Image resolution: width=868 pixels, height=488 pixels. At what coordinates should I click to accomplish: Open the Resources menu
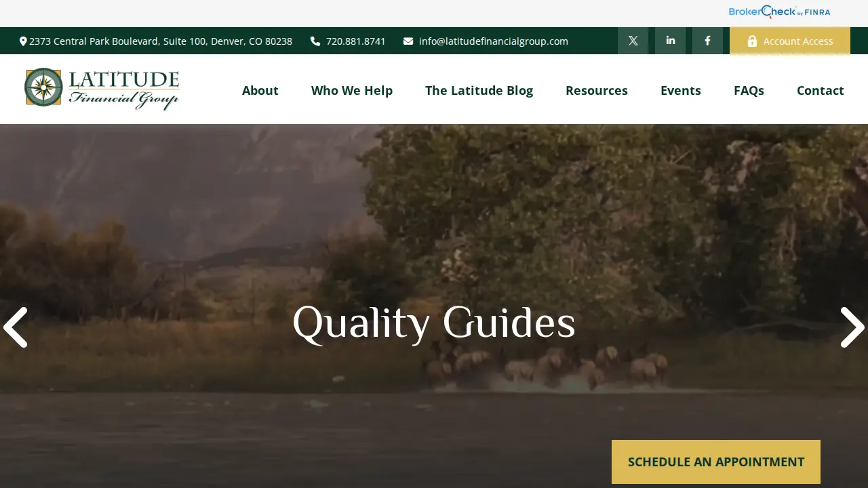597,90
